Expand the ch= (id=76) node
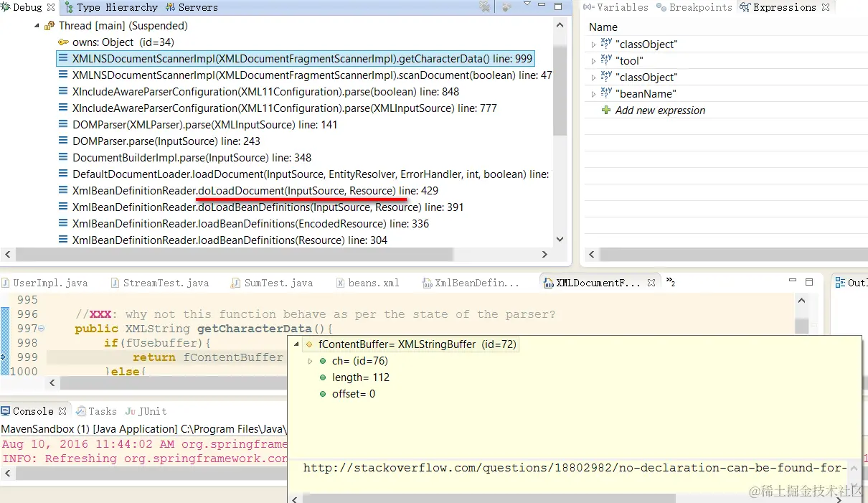Screen dimensions: 868x503 310,361
